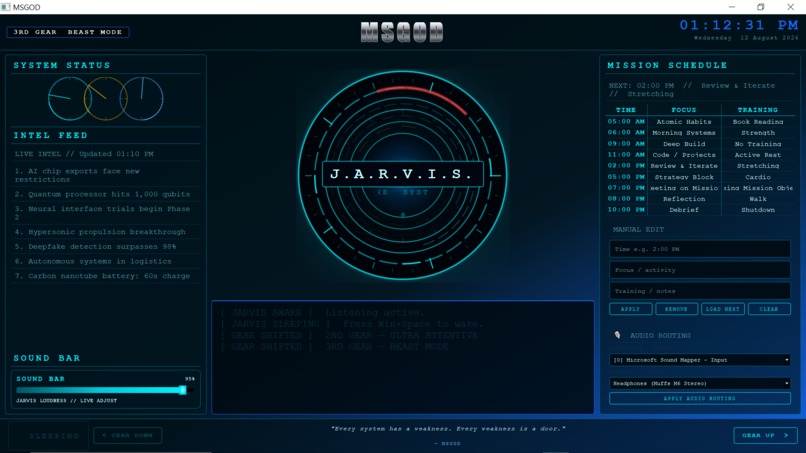Click the 95% sound bar value
The image size is (806, 453).
point(190,379)
